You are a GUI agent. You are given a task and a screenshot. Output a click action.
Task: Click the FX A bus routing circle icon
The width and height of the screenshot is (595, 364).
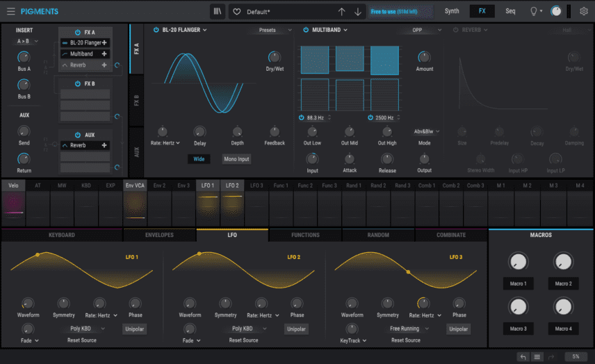(x=117, y=65)
